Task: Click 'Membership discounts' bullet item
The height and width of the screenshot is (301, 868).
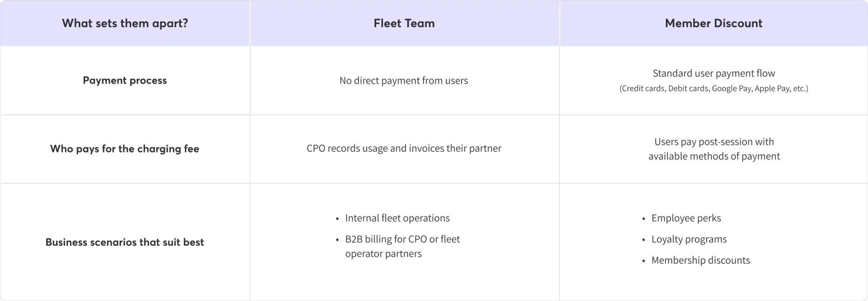Action: pos(701,260)
